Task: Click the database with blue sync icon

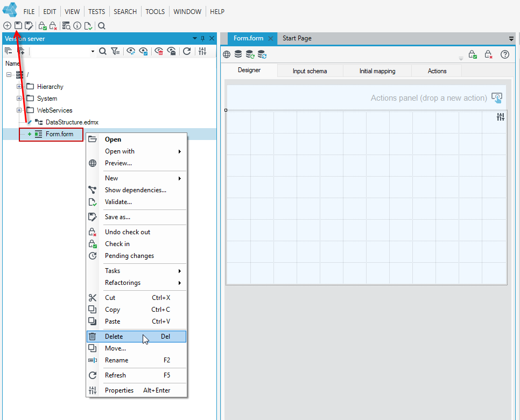Action: [x=262, y=54]
